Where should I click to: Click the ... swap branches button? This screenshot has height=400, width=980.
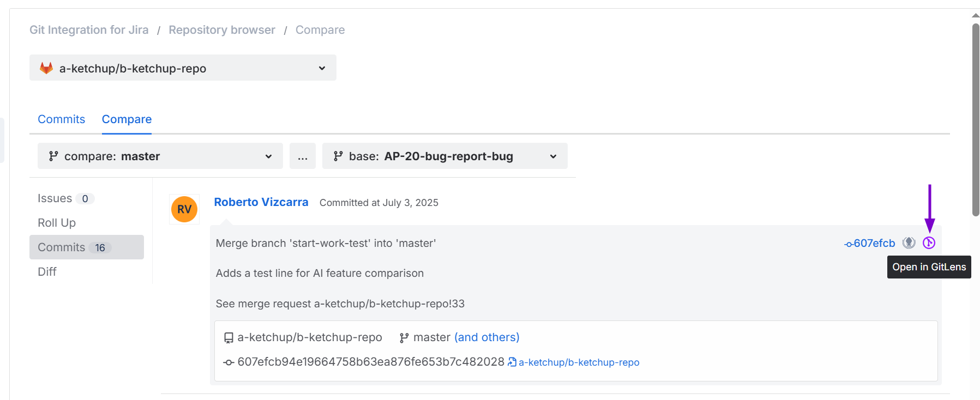pyautogui.click(x=303, y=156)
